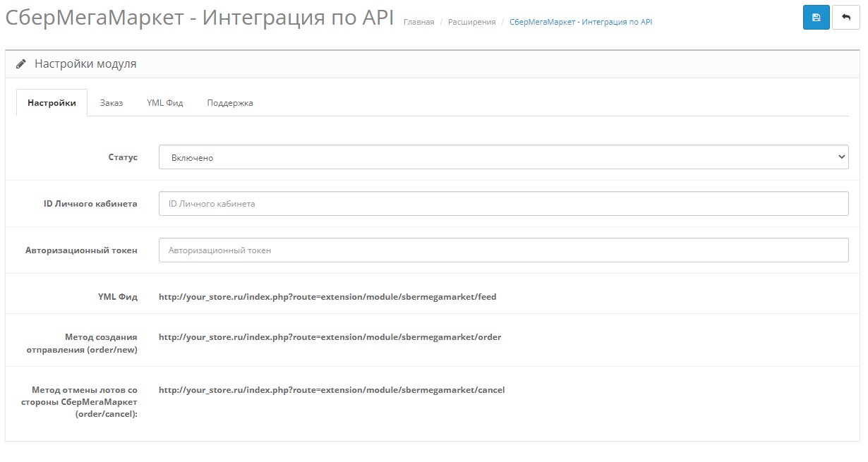This screenshot has height=462, width=868.
Task: Click the Статус field label
Action: (x=123, y=157)
